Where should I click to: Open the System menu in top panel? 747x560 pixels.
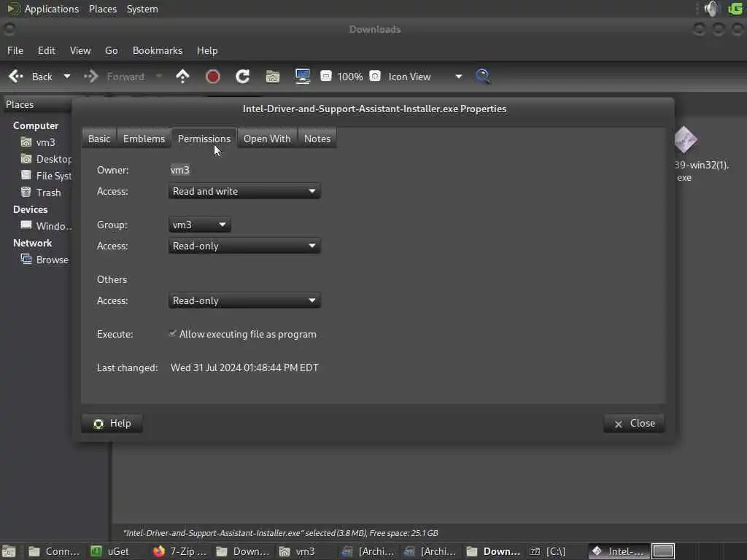click(x=142, y=9)
